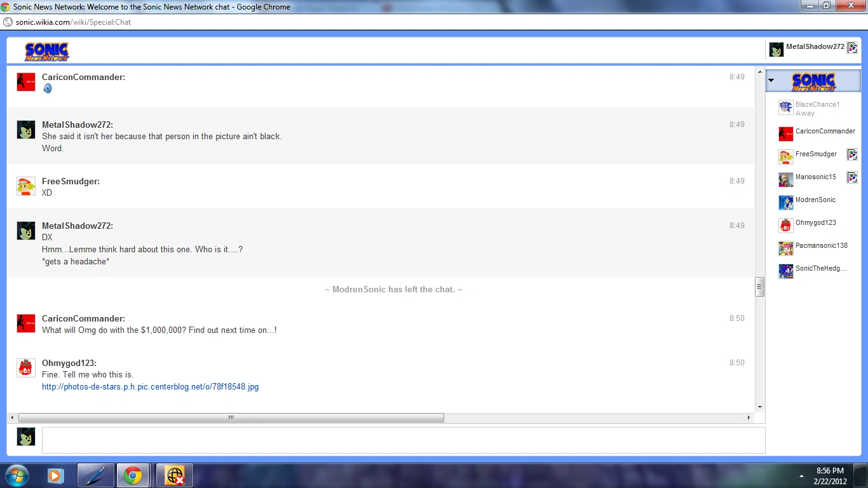Click the badge icon beside FreeSmudger's name

[852, 154]
